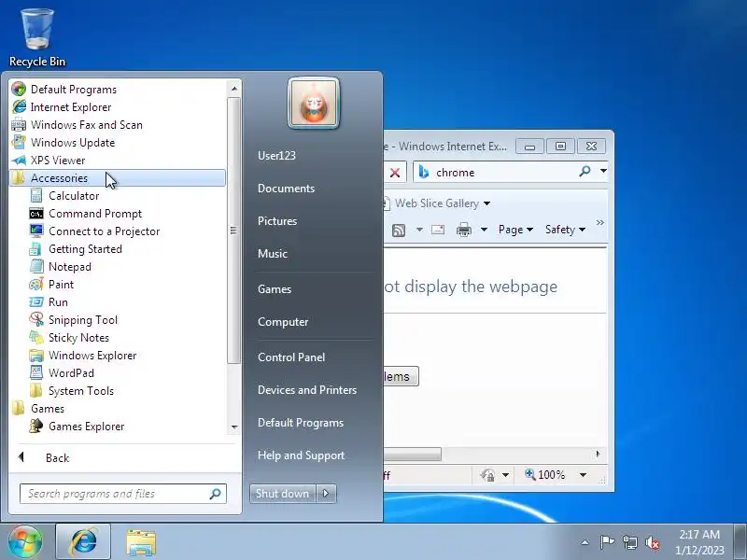Show hidden tray icons arrow
The height and width of the screenshot is (560, 747).
(585, 542)
